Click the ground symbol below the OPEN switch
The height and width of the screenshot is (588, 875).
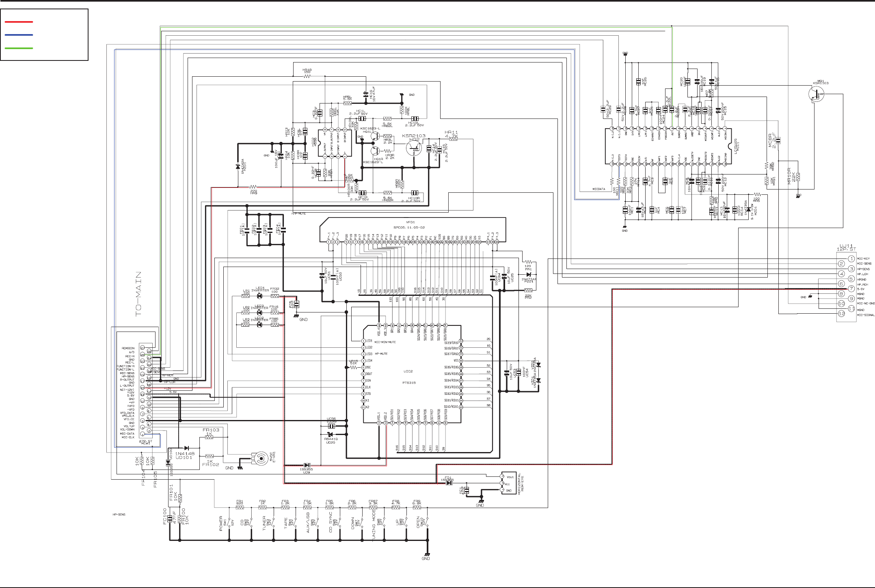pos(427,554)
